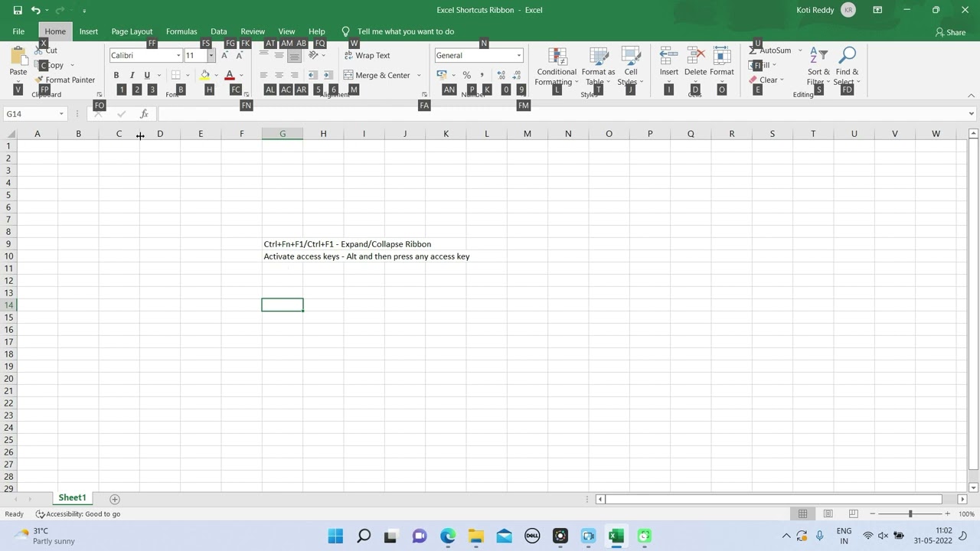Open the font size dropdown

pos(211,55)
